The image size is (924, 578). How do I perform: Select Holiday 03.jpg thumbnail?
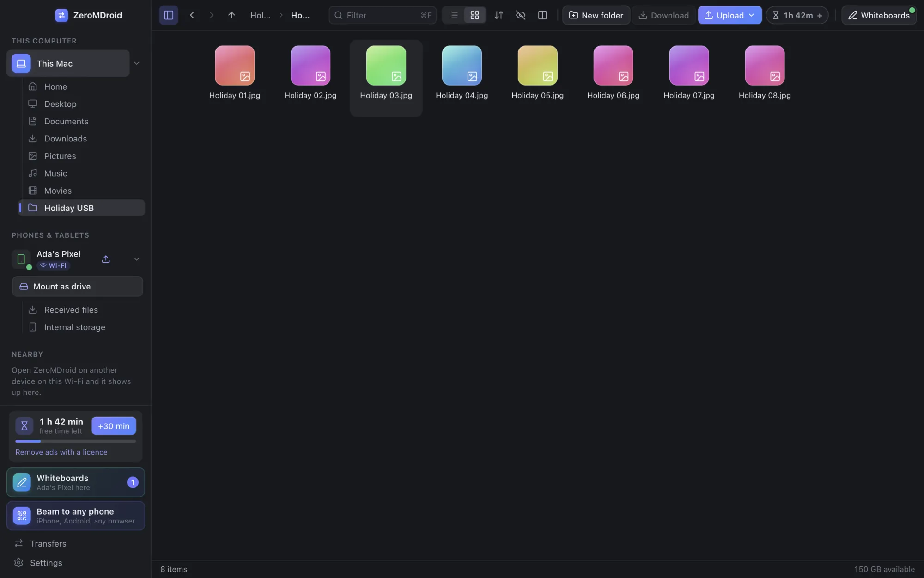coord(386,66)
